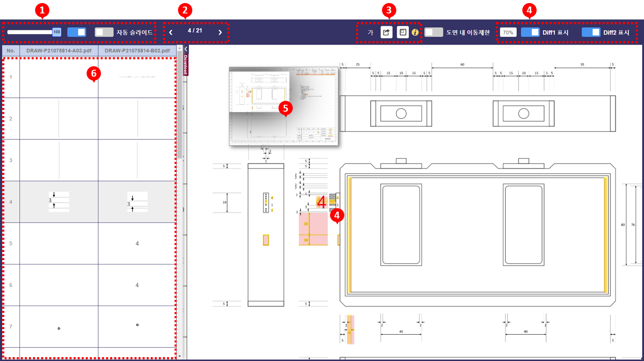
Task: Toggle the blue switch beside the opacity slider
Action: click(x=77, y=32)
